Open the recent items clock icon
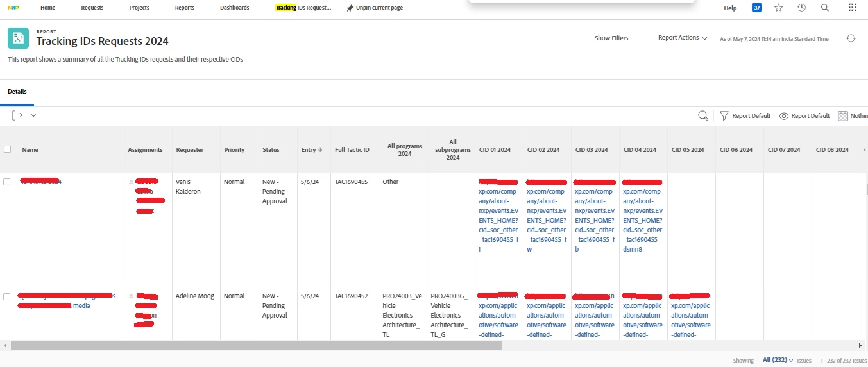 802,8
